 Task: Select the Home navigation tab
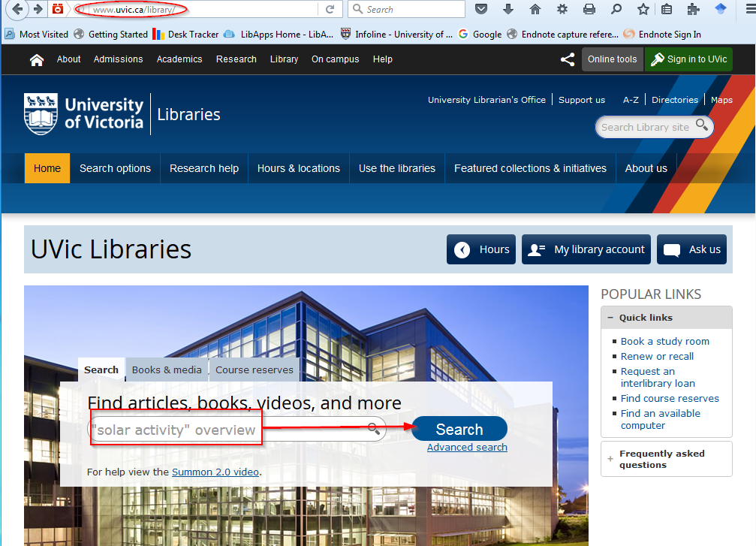[x=47, y=168]
